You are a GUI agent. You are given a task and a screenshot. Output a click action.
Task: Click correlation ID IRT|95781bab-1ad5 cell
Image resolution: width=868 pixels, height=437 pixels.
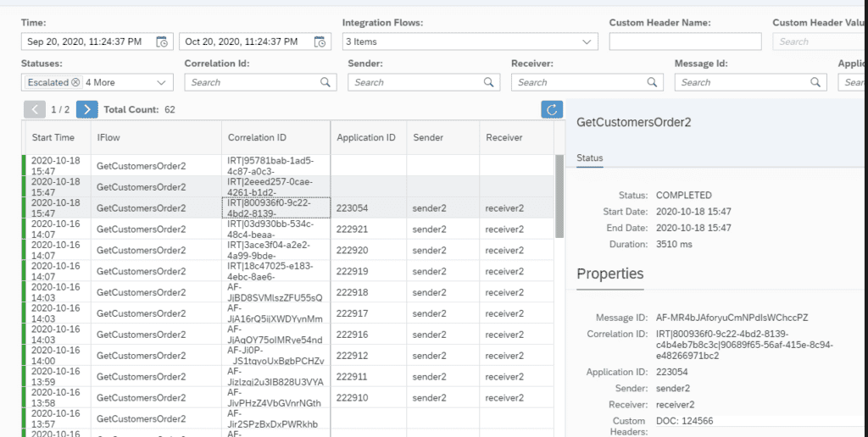point(276,165)
